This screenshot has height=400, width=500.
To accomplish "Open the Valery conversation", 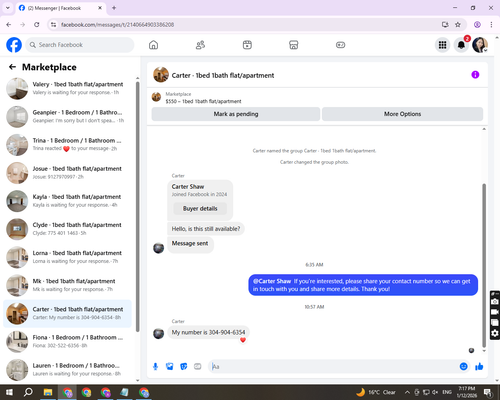I will 68,88.
